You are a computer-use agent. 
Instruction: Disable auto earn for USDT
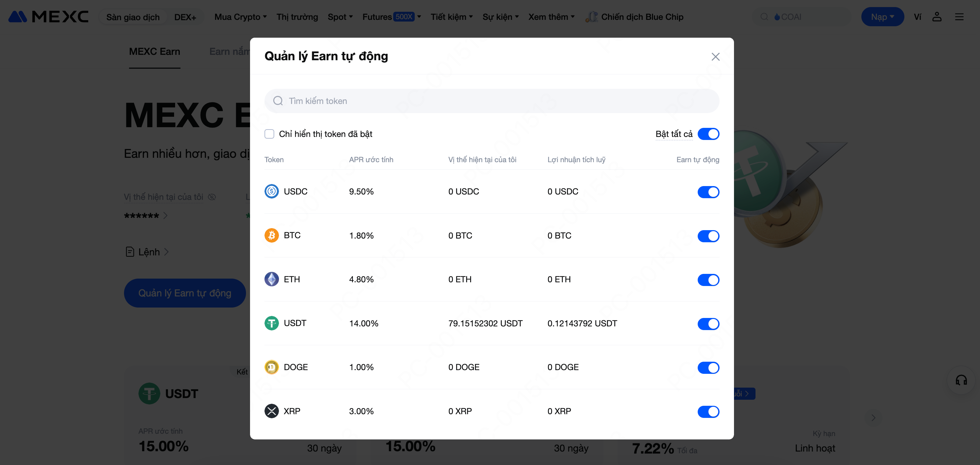tap(708, 324)
